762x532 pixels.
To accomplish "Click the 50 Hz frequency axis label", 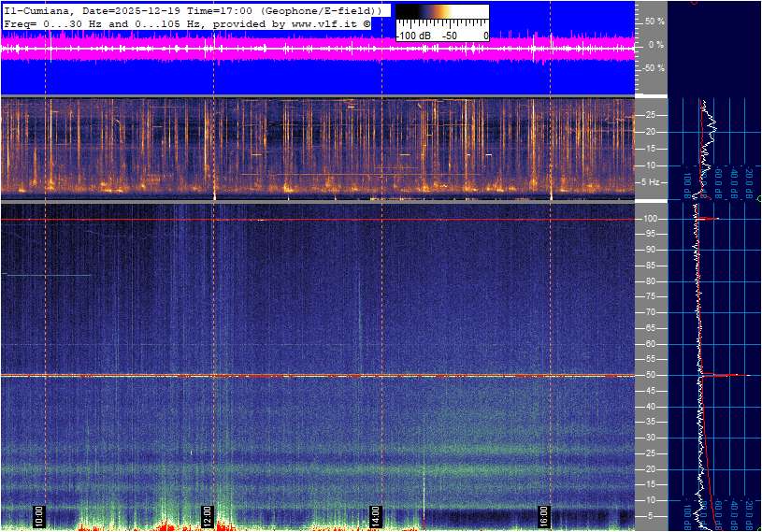I will pyautogui.click(x=650, y=375).
